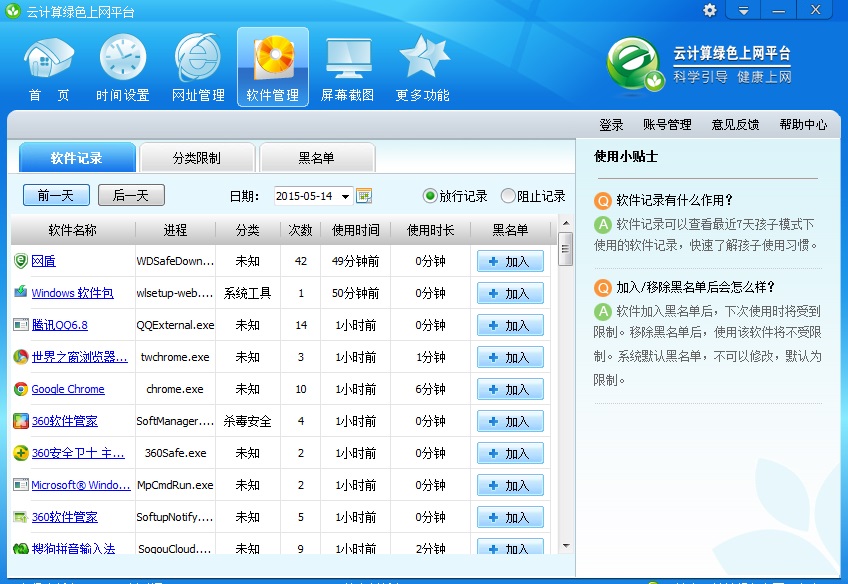Click the 世界之窗浏览器 row icon

pos(21,357)
